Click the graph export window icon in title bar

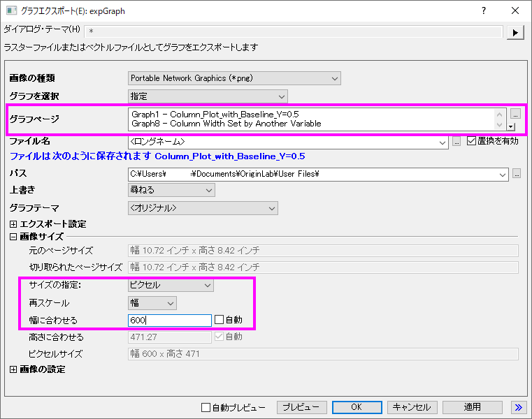click(12, 11)
